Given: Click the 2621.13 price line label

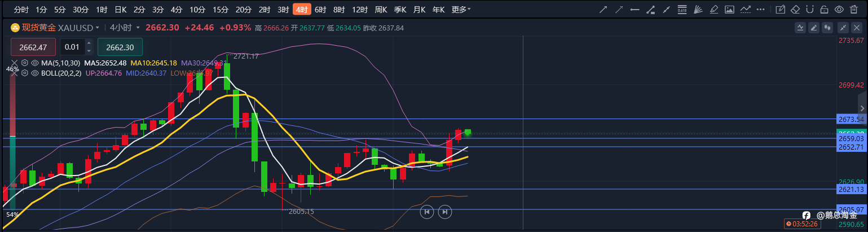Looking at the screenshot, I should point(851,189).
